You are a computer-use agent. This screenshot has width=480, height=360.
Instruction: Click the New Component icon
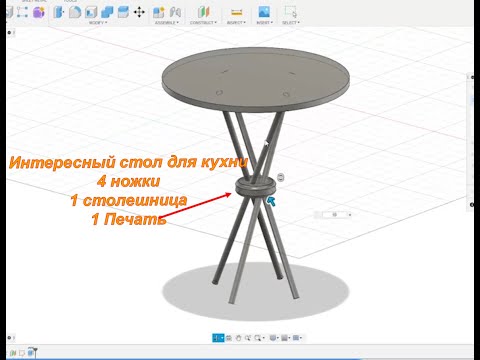click(x=159, y=12)
